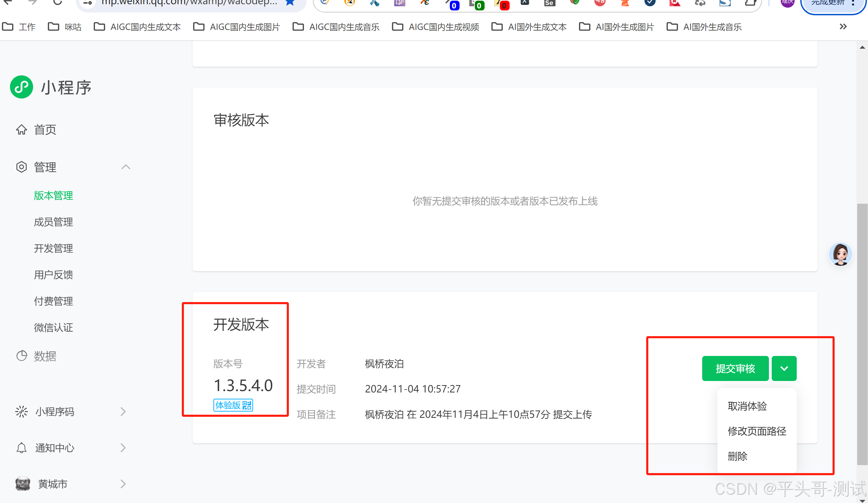Click the green Mini Program logo icon
The width and height of the screenshot is (868, 503).
22,87
